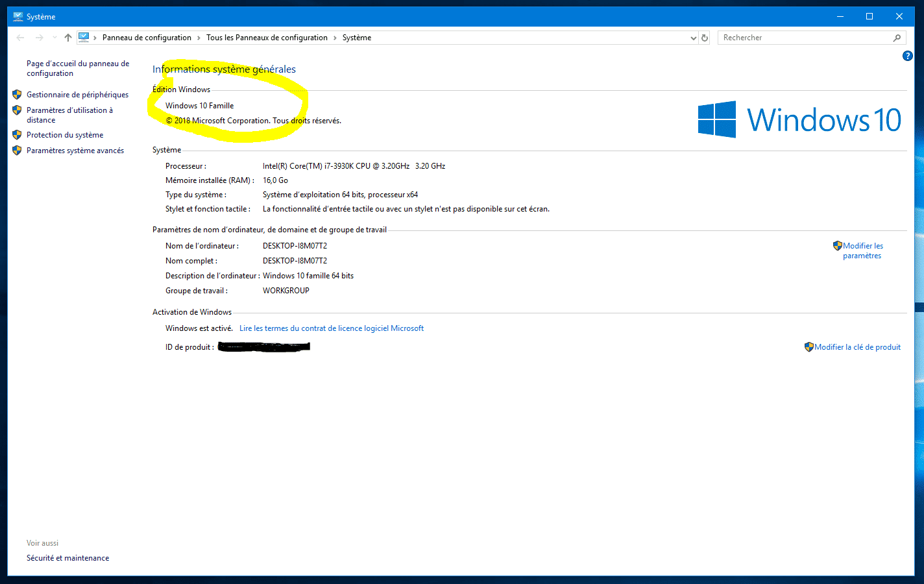This screenshot has width=924, height=584.
Task: Select Tous les Panneaux de configuration breadcrumb
Action: tap(267, 38)
